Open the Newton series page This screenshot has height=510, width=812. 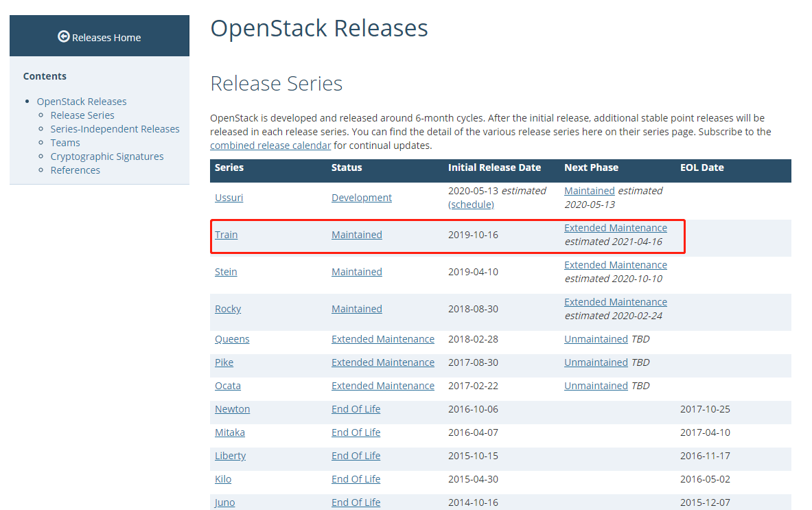pyautogui.click(x=233, y=409)
